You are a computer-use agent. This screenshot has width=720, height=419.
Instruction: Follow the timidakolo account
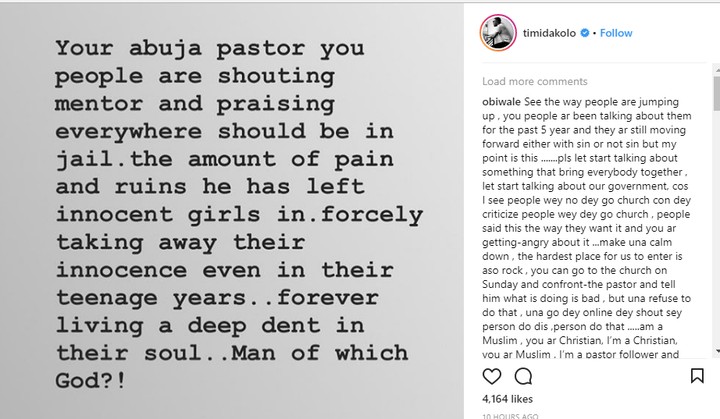[617, 33]
